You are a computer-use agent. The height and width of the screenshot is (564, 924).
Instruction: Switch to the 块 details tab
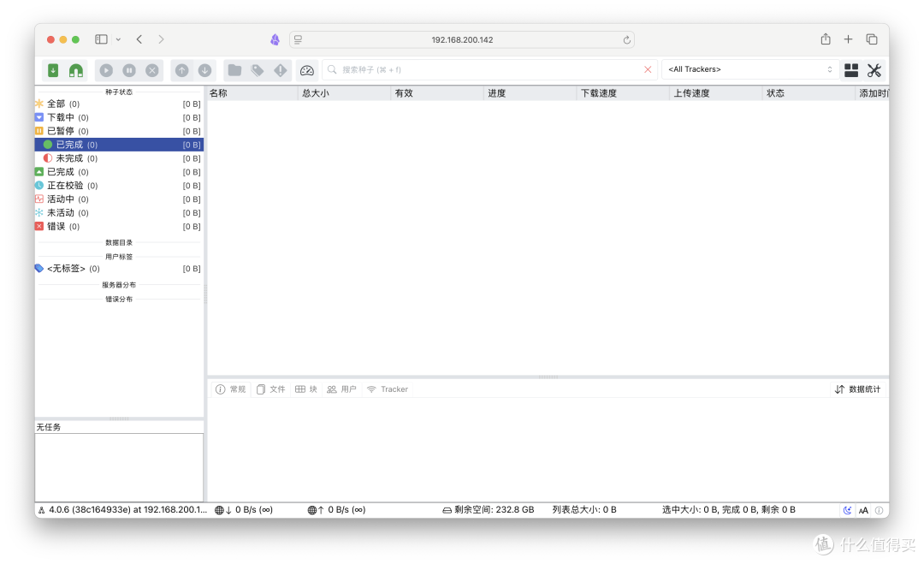click(x=306, y=389)
